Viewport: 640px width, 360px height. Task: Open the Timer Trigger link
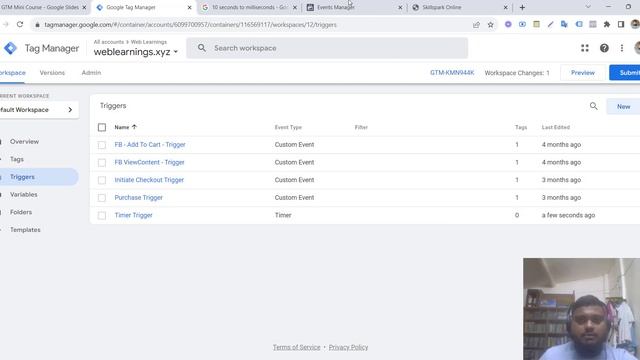point(133,215)
